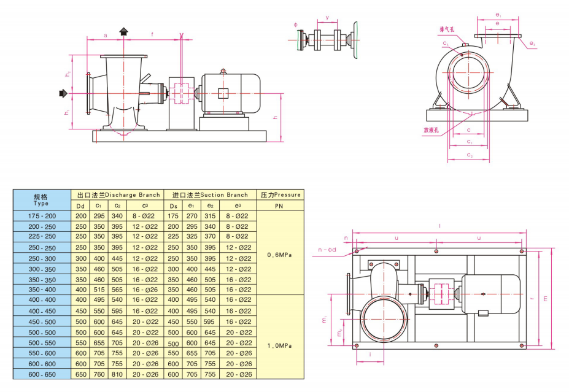Select the motor in the plan view

(x=492, y=296)
